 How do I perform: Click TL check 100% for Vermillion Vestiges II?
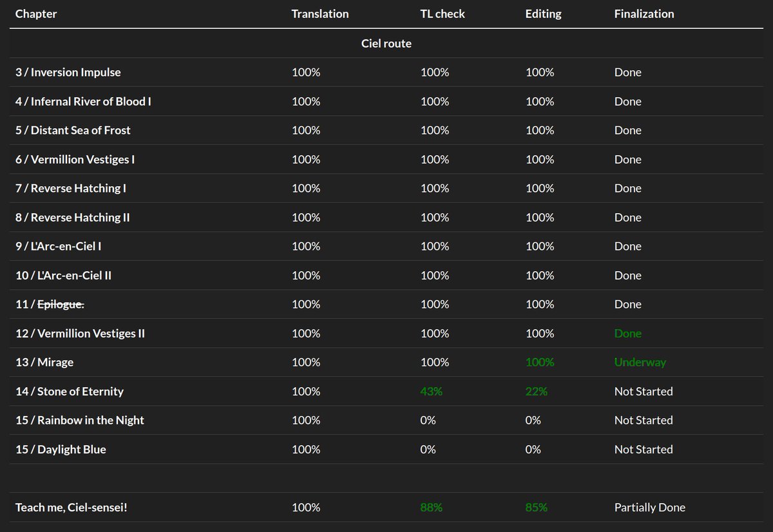point(435,333)
